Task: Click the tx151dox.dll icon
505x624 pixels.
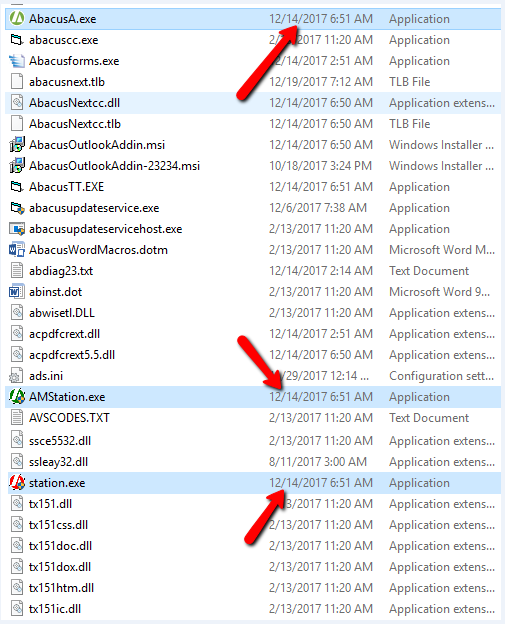Action: point(17,567)
